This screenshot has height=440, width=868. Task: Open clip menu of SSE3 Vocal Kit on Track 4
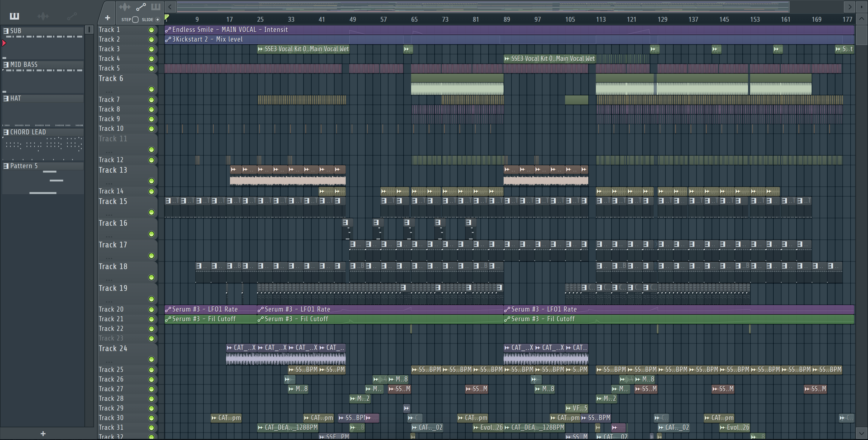tap(507, 59)
